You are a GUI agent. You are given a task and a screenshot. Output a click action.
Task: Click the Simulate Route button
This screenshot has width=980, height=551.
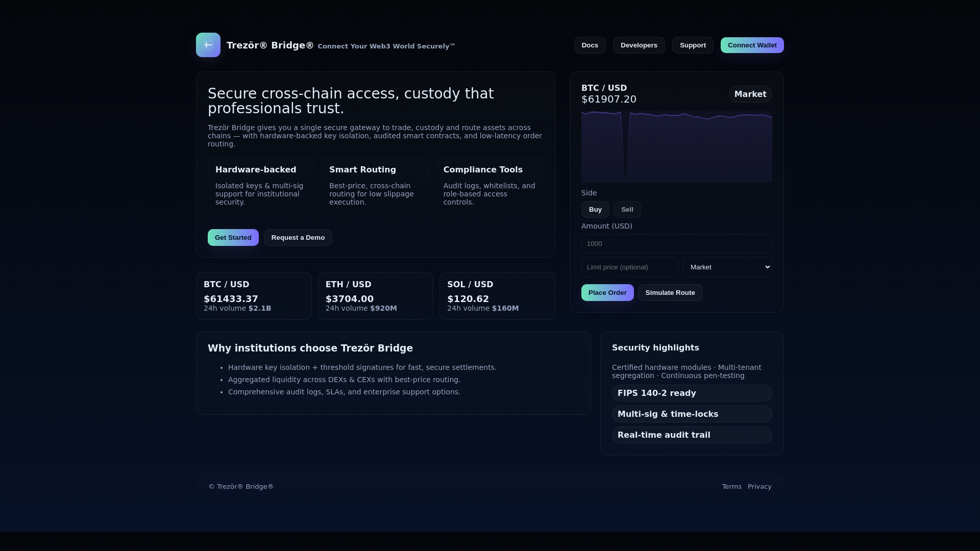click(x=670, y=293)
